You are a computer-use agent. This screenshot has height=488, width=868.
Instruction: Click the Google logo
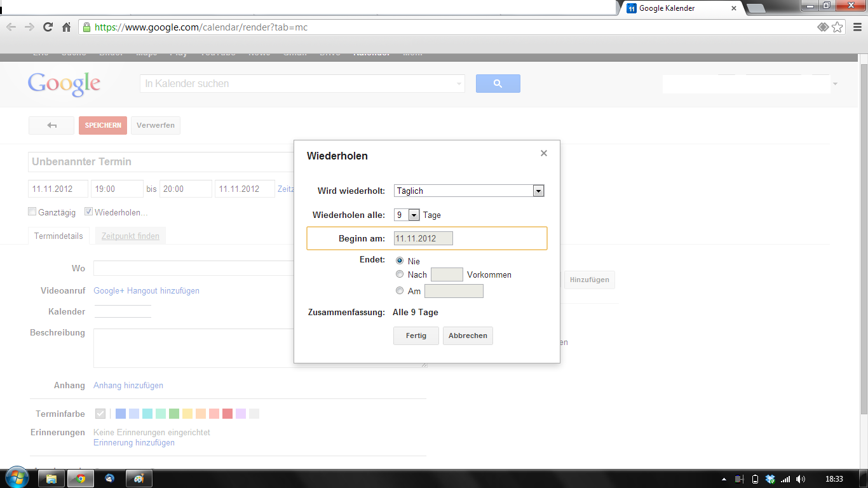[x=64, y=84]
